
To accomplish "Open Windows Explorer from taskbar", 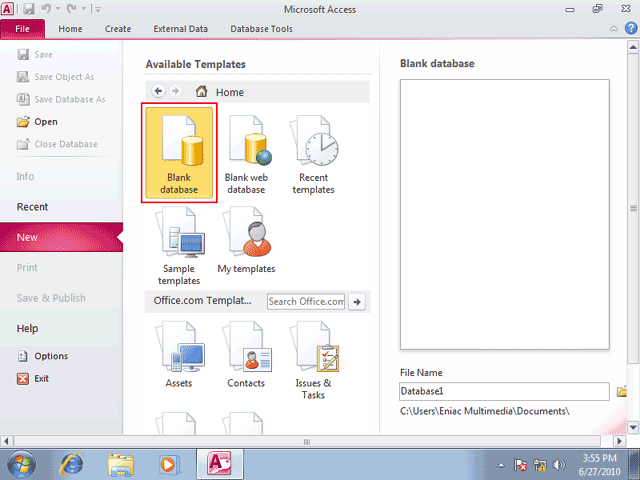I will click(121, 464).
